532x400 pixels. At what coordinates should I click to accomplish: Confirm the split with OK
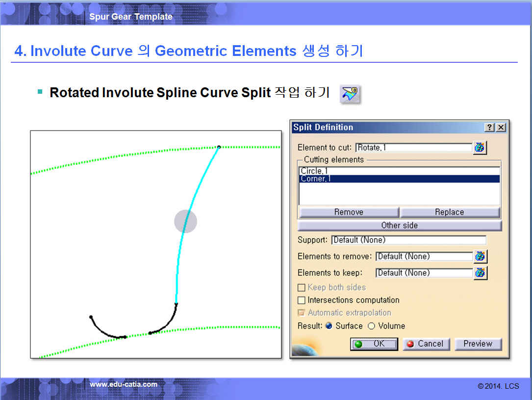(x=374, y=344)
